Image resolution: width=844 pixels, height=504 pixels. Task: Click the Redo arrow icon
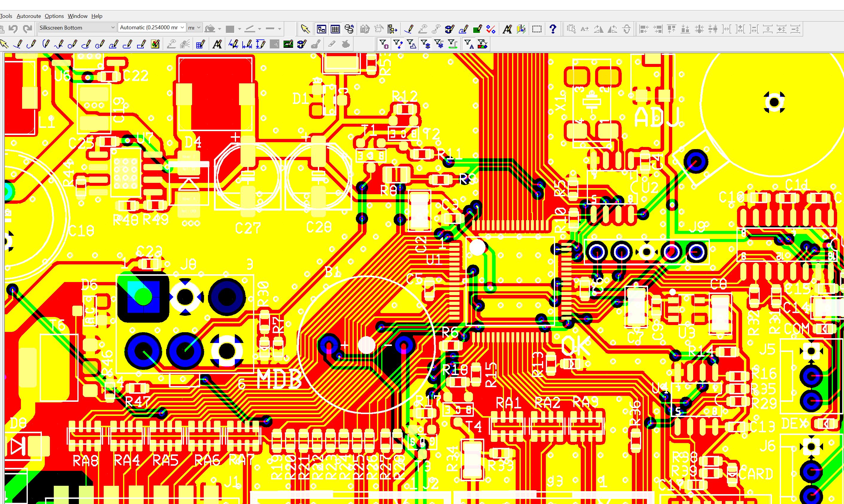[27, 29]
